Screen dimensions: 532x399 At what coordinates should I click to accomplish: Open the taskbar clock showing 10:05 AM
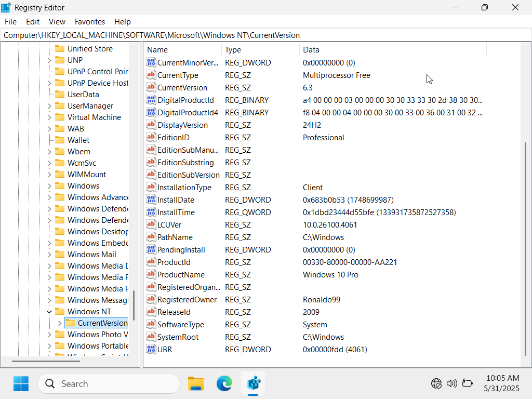502,383
